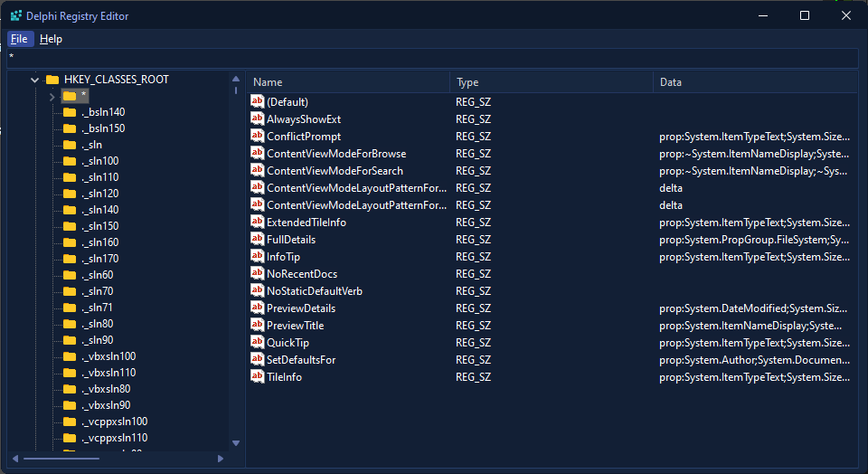
Task: Open the Help menu
Action: pyautogui.click(x=51, y=39)
